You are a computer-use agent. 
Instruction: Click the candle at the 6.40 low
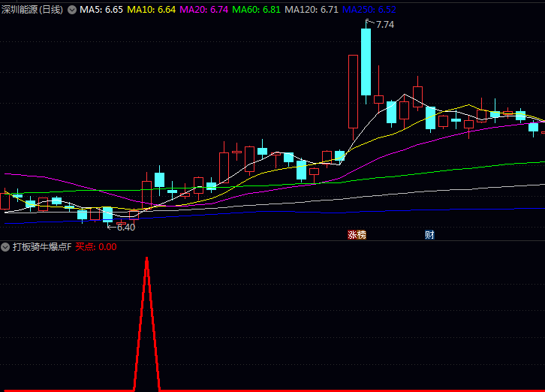click(x=107, y=214)
